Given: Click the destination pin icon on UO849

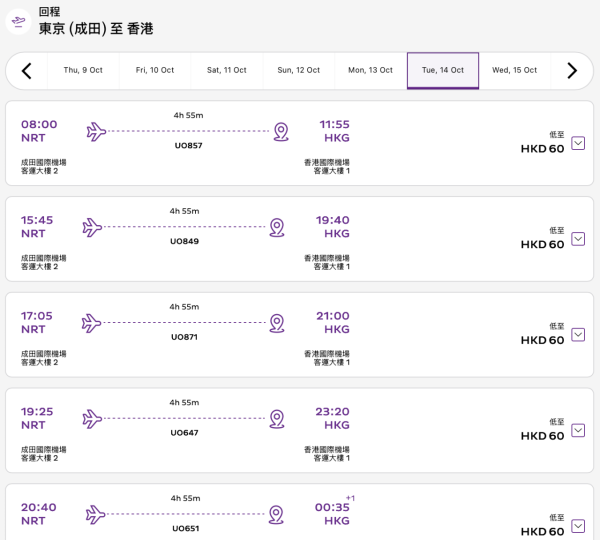Looking at the screenshot, I should (x=277, y=227).
